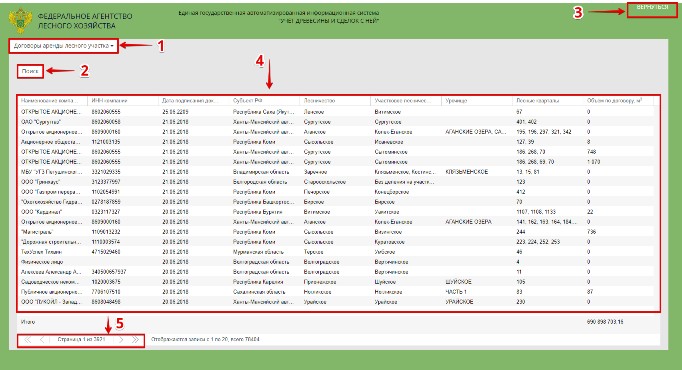Click the 'Урочище' column header
The width and height of the screenshot is (682, 370).
456,100
